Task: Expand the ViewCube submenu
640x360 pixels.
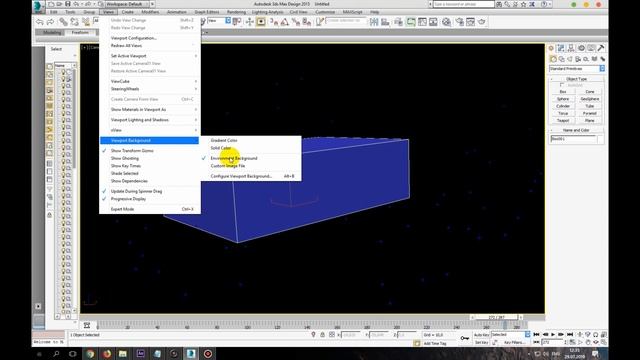Action: (x=149, y=81)
